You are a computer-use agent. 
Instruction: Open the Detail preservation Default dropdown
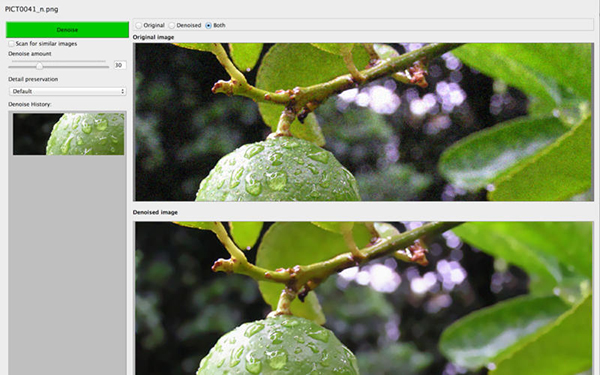point(67,91)
